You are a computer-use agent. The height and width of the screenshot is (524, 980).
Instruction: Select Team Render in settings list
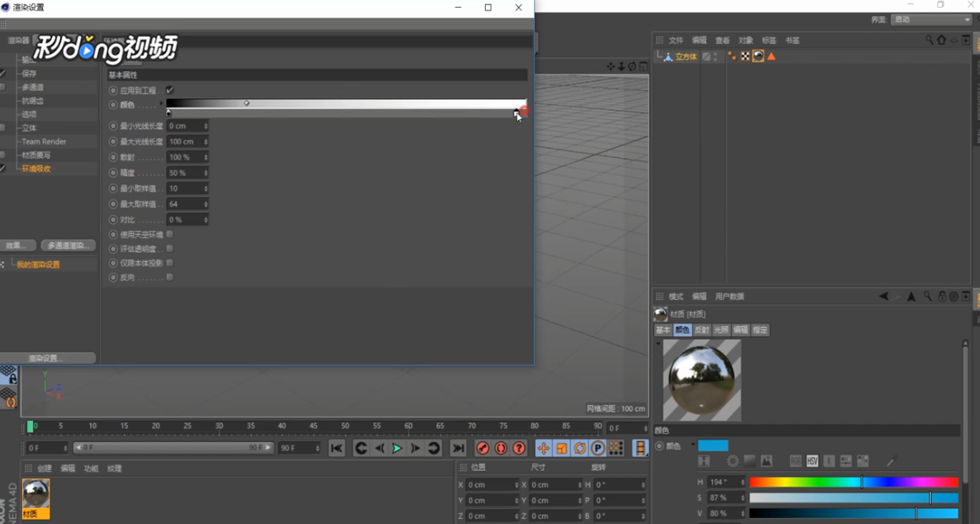pyautogui.click(x=44, y=141)
